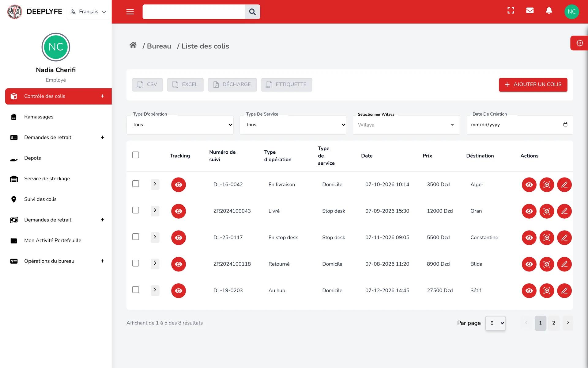Export the list with CSV button
Viewport: 588px width, 368px height.
147,85
